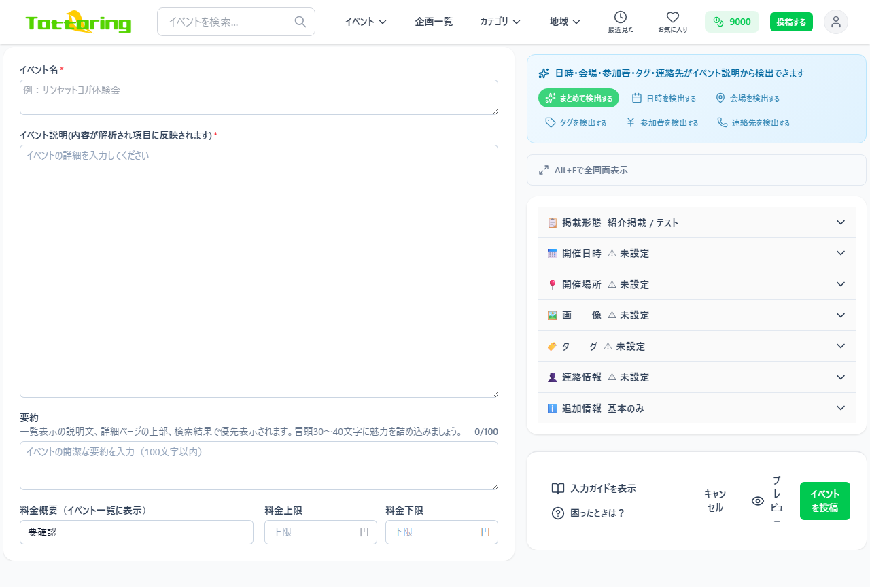Image resolution: width=870 pixels, height=588 pixels.
Task: Click the pin icon for 会場を検出する
Action: coord(720,98)
